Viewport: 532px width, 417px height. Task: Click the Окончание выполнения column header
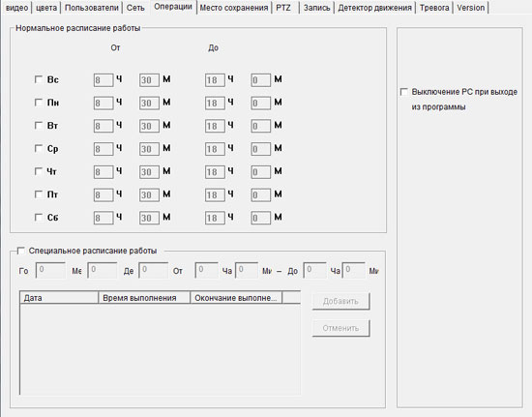236,298
